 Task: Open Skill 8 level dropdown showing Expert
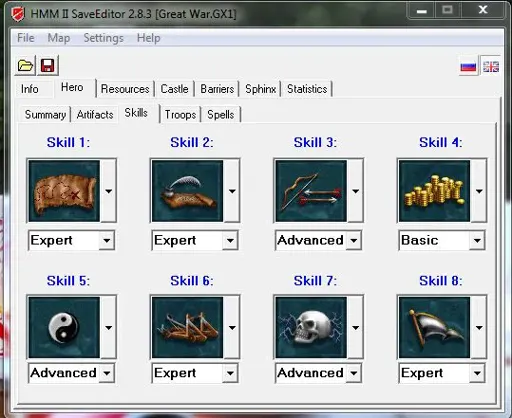click(x=442, y=373)
